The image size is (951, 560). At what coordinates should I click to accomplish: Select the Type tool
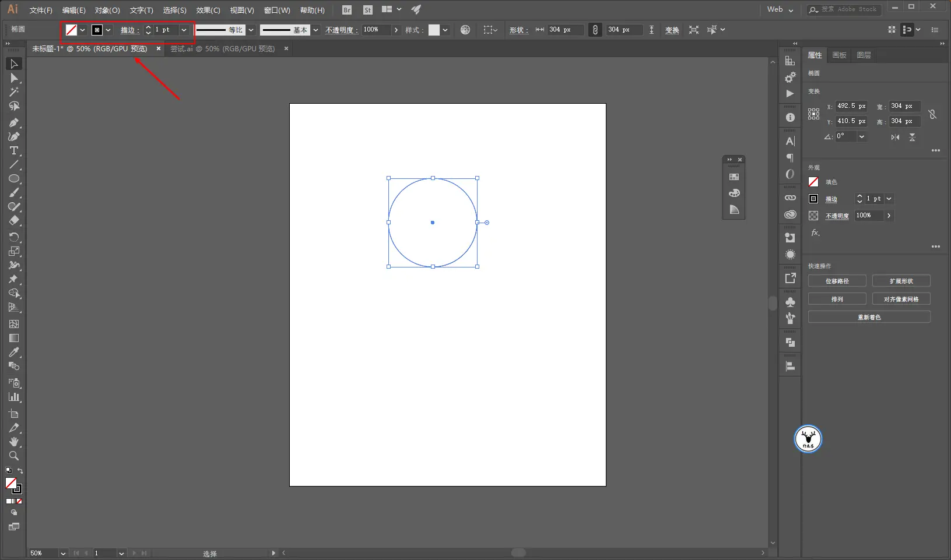pyautogui.click(x=14, y=151)
